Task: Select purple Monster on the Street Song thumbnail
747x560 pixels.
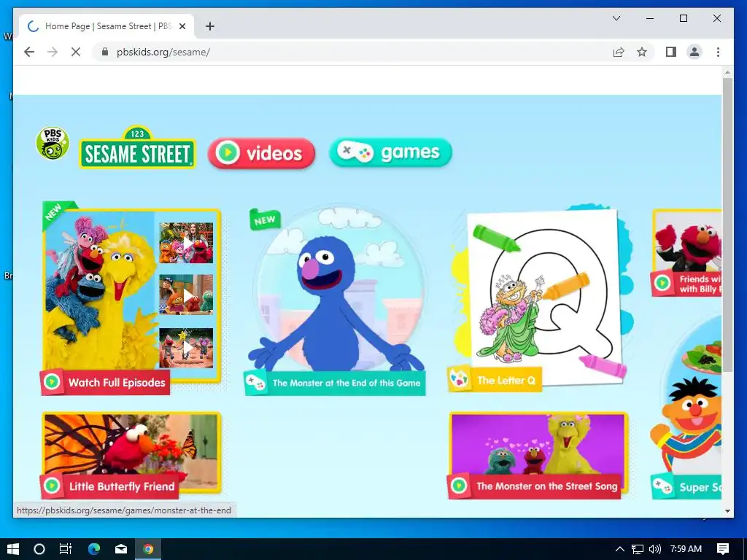Action: [x=538, y=444]
